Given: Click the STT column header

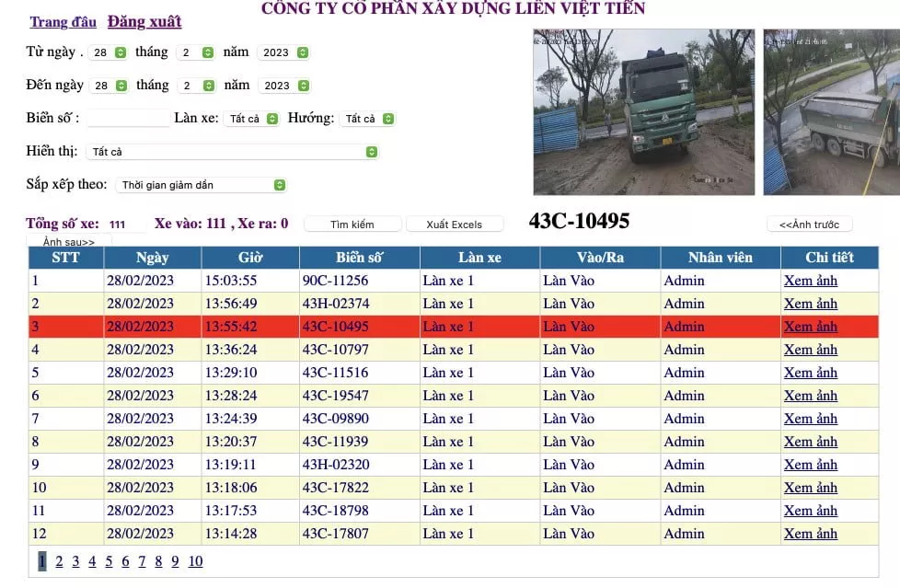Looking at the screenshot, I should 66,258.
